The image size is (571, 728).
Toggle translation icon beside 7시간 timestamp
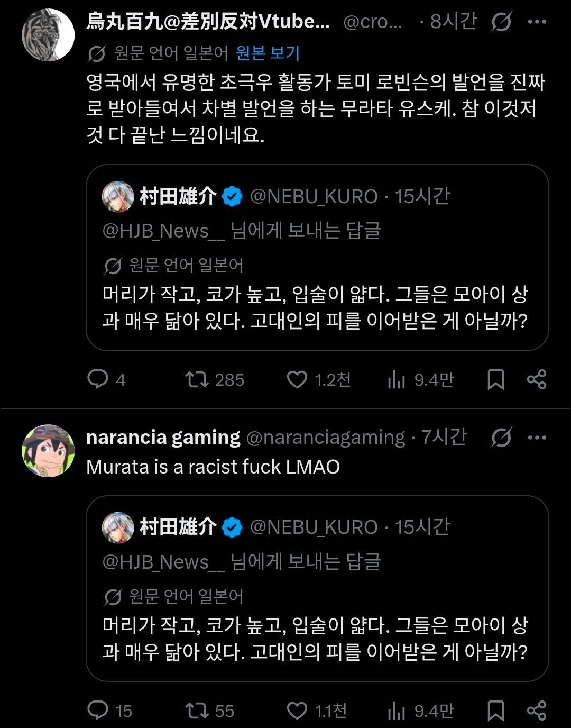(501, 438)
